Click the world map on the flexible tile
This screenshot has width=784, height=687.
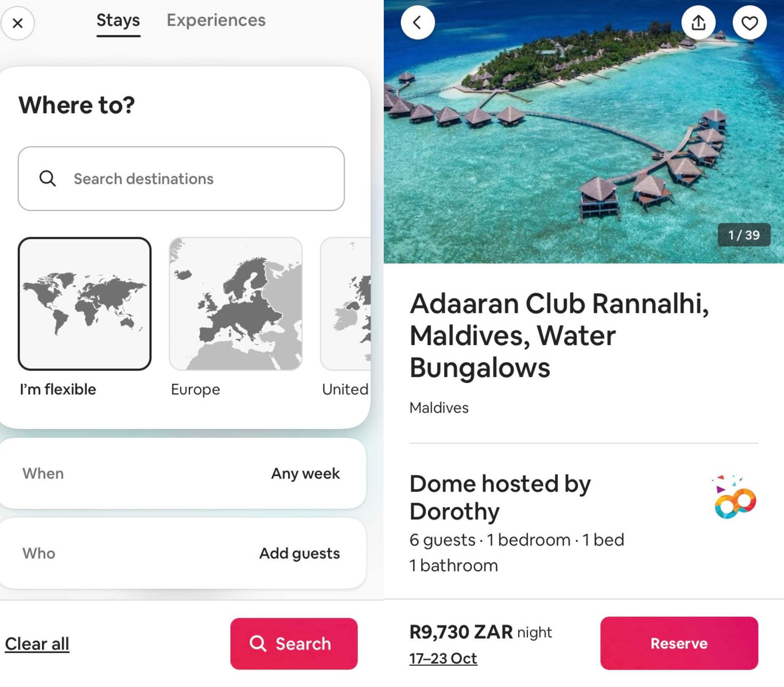tap(85, 303)
